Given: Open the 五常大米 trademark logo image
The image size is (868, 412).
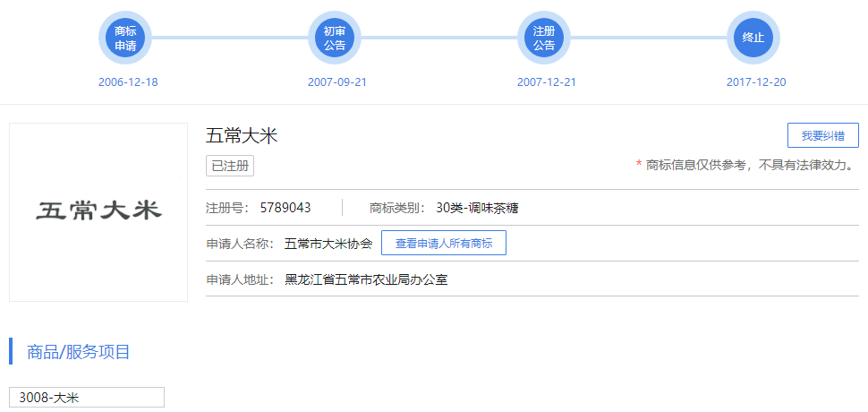Looking at the screenshot, I should (x=98, y=212).
